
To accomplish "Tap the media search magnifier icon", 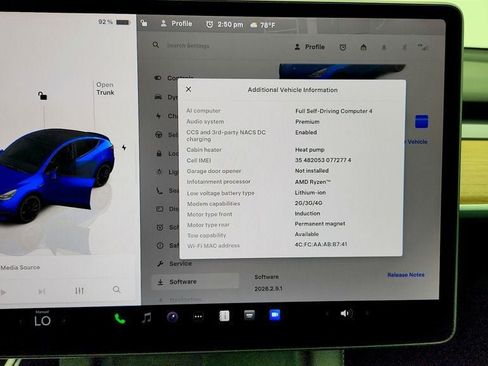I will click(x=116, y=289).
